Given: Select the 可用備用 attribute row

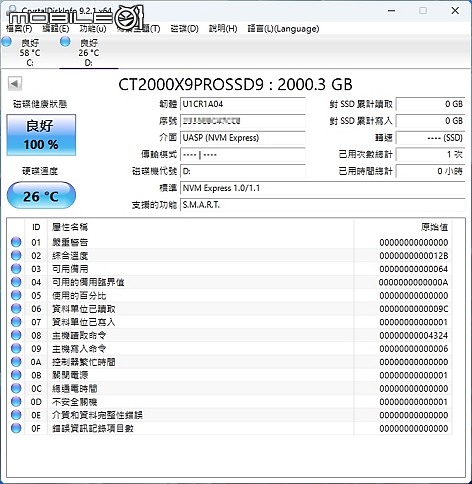Looking at the screenshot, I should 230,269.
